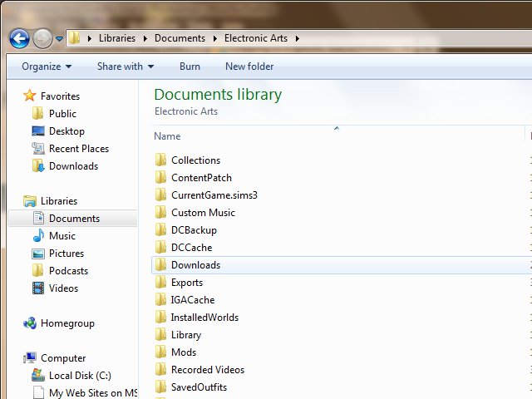
Task: Click the Videos library film icon
Action: pyautogui.click(x=38, y=288)
